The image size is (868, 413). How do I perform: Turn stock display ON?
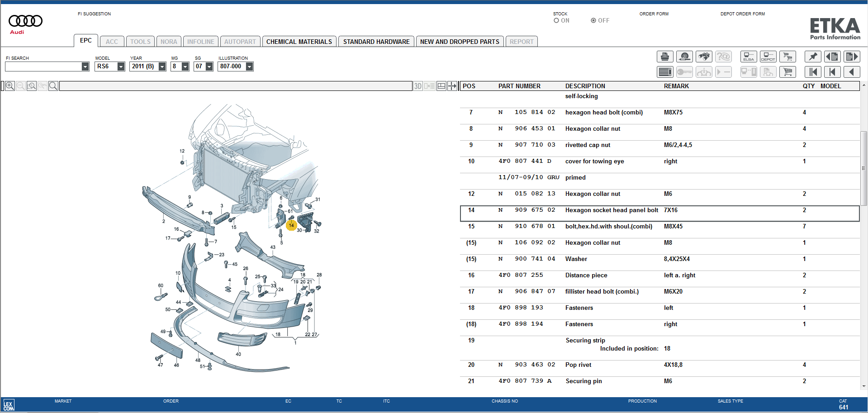(556, 21)
